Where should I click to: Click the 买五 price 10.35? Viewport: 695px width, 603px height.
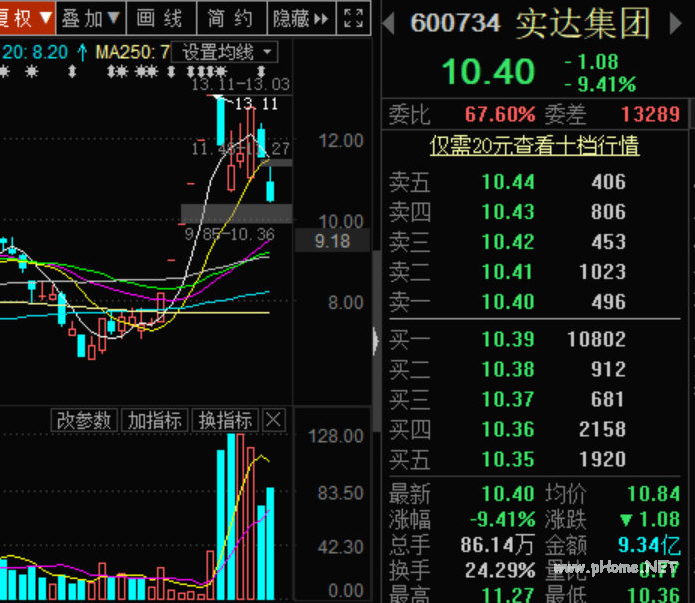pos(508,459)
